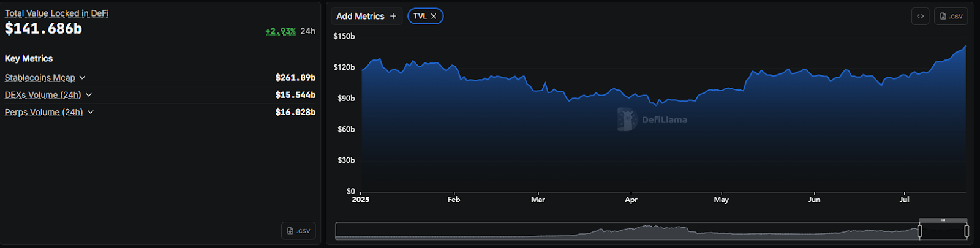The image size is (980, 248).
Task: Click the Add Metrics button label
Action: (360, 17)
